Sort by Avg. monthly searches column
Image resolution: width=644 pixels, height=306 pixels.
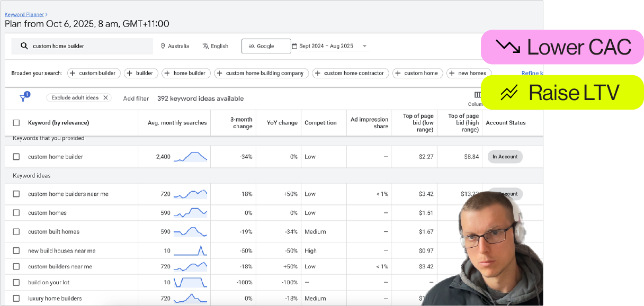(177, 123)
